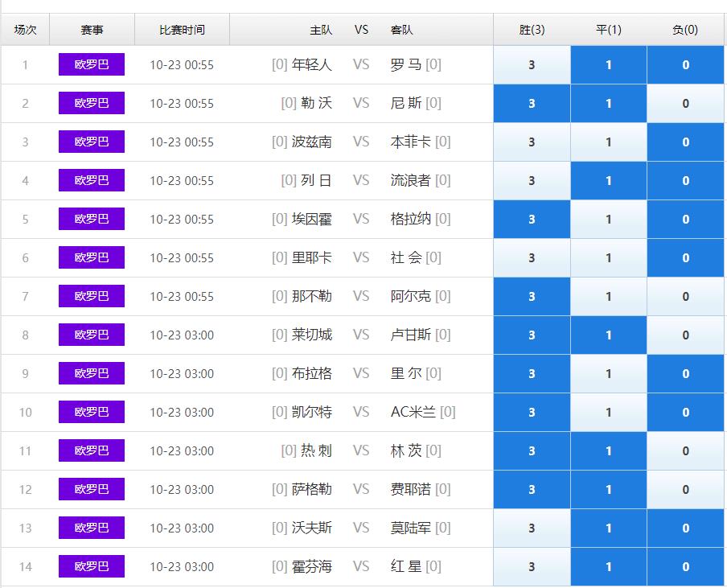The width and height of the screenshot is (727, 588).
Task: Click the 平(1) column header
Action: pos(609,30)
